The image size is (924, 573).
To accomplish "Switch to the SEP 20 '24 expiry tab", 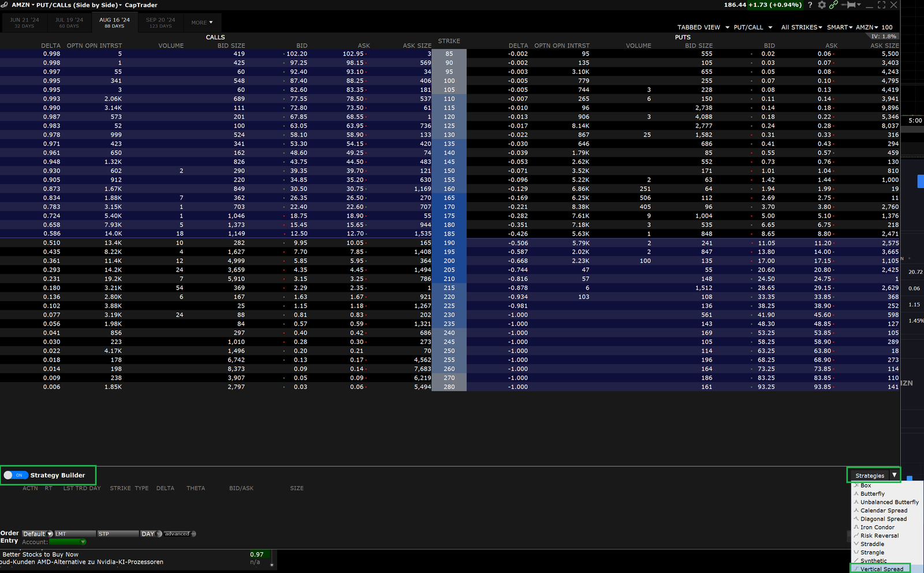I will 161,23.
